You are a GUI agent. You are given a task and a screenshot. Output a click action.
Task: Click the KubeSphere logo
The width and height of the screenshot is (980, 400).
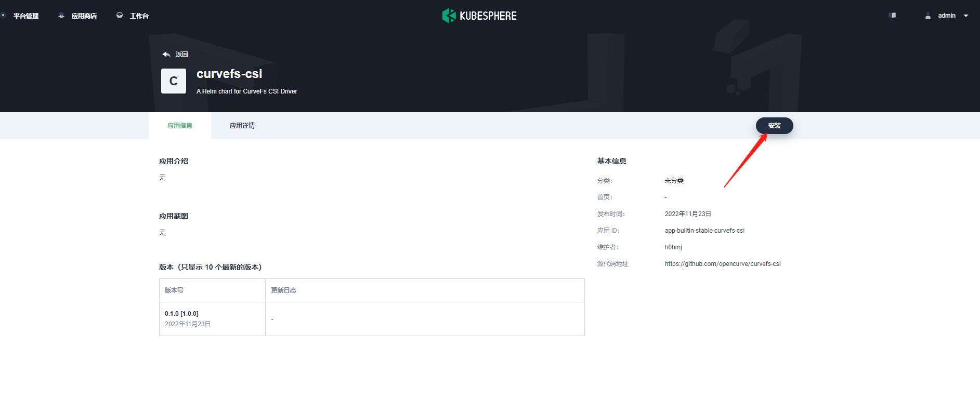point(479,16)
